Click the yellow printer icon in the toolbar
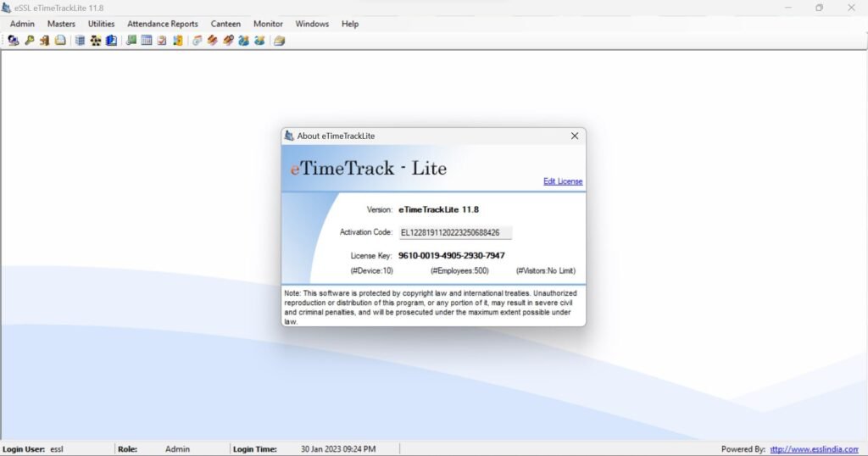 [x=279, y=41]
